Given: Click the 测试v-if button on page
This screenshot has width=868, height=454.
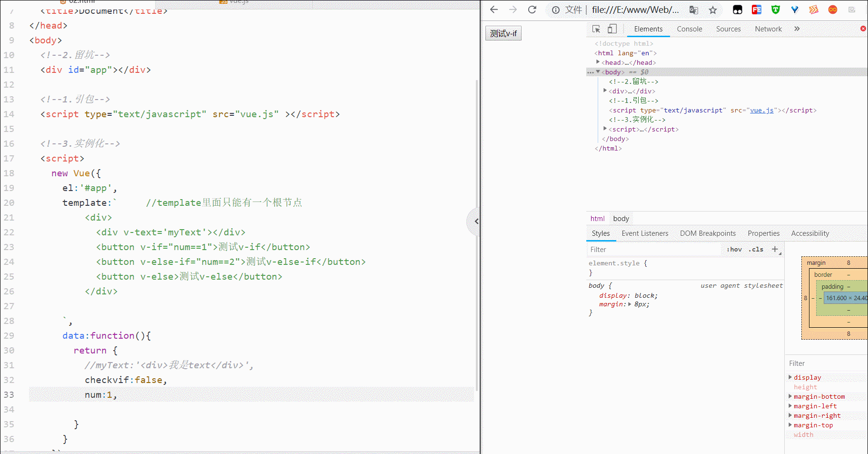Looking at the screenshot, I should point(503,33).
